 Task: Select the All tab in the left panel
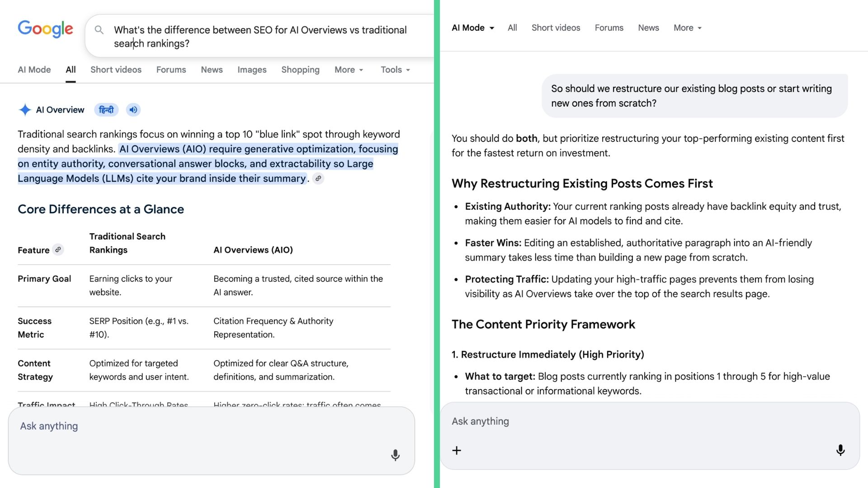point(71,70)
